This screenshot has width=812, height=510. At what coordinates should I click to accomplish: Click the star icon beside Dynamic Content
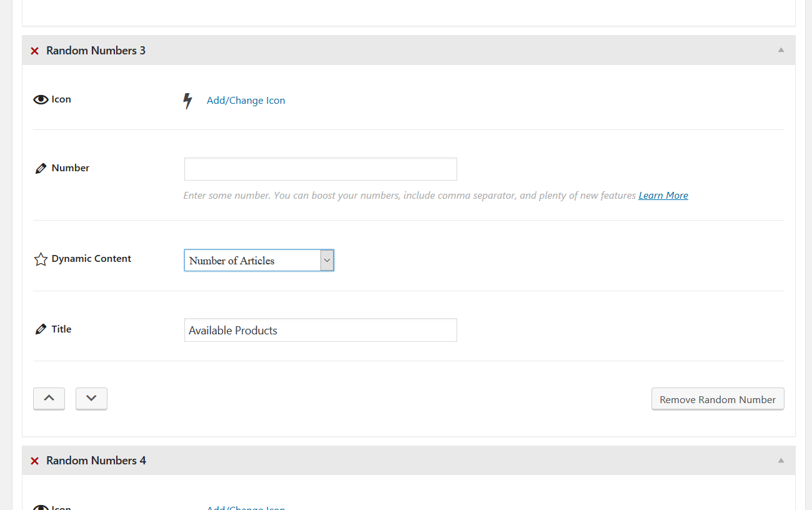tap(41, 259)
